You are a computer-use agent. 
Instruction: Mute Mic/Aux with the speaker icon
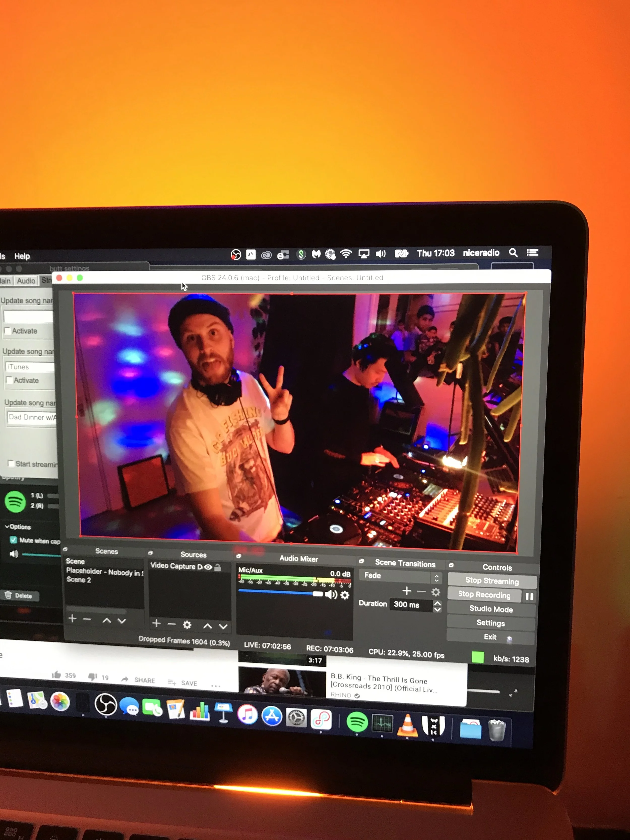pyautogui.click(x=331, y=594)
